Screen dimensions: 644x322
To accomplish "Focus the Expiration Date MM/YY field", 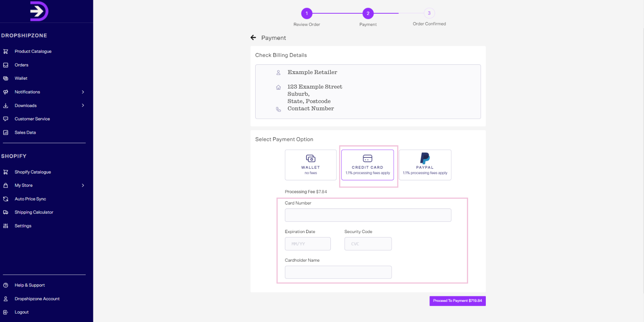I will pyautogui.click(x=308, y=244).
